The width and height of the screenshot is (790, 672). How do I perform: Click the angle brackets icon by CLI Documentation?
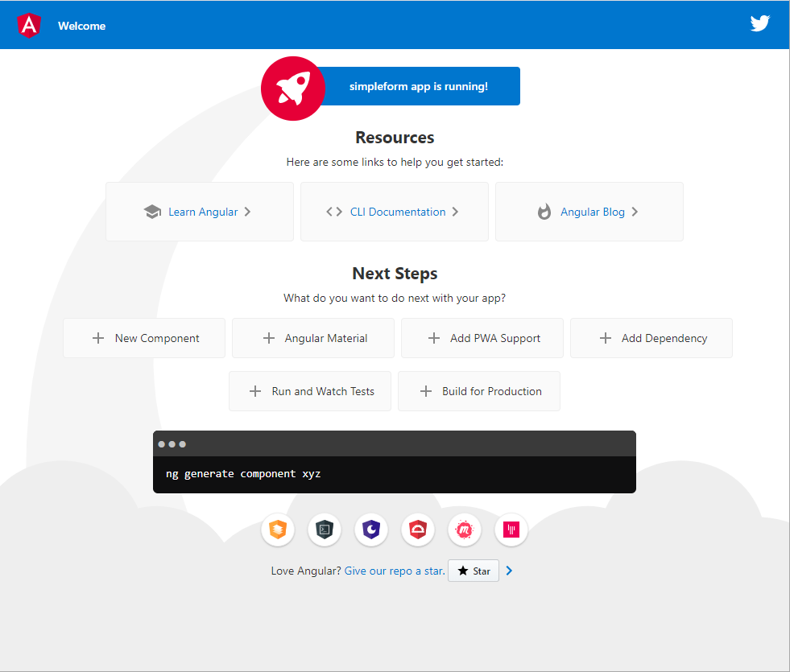(x=334, y=212)
